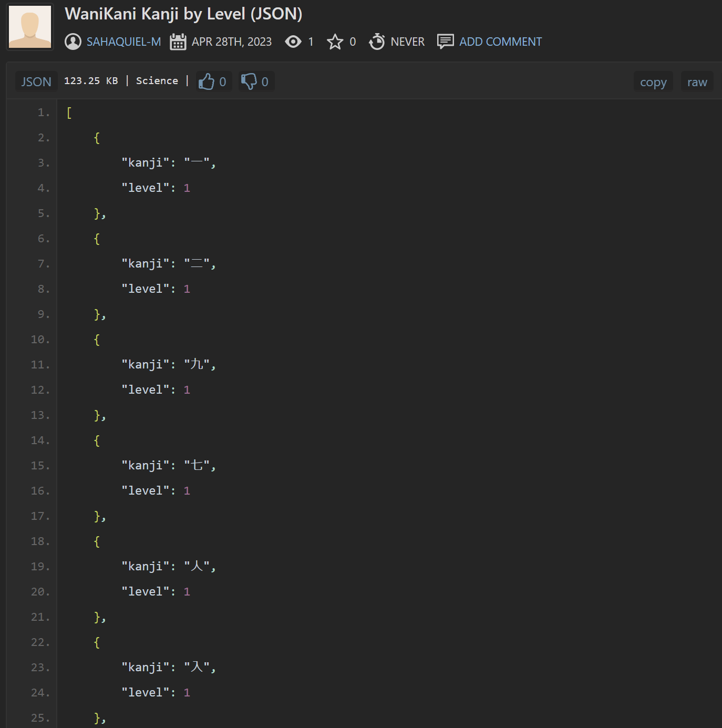Click the closing brace on line 5
This screenshot has width=722, height=728.
(97, 213)
